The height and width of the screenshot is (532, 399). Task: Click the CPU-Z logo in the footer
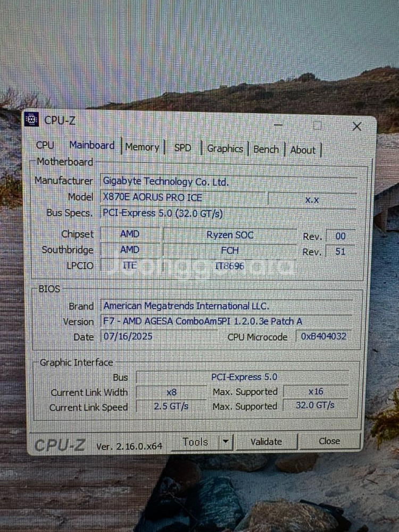pos(60,445)
